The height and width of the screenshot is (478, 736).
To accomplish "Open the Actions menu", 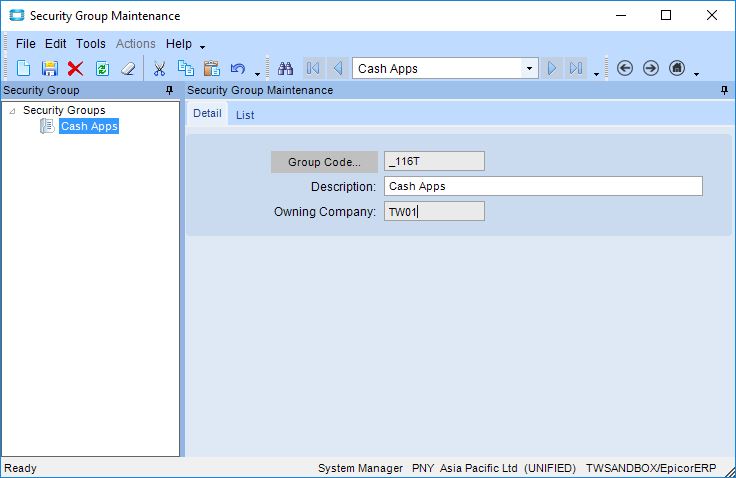I will 136,44.
